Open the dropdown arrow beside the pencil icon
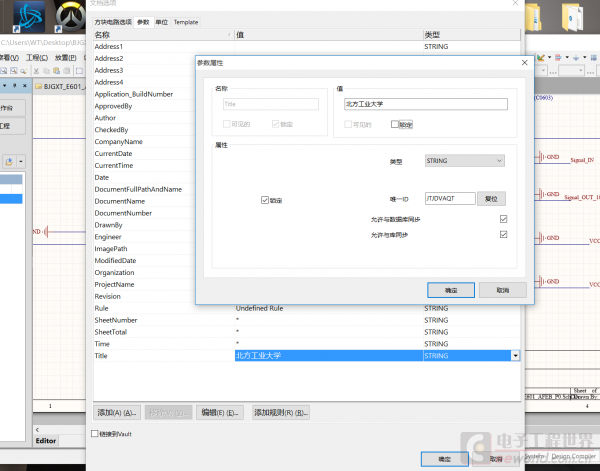The width and height of the screenshot is (600, 471). point(549,58)
